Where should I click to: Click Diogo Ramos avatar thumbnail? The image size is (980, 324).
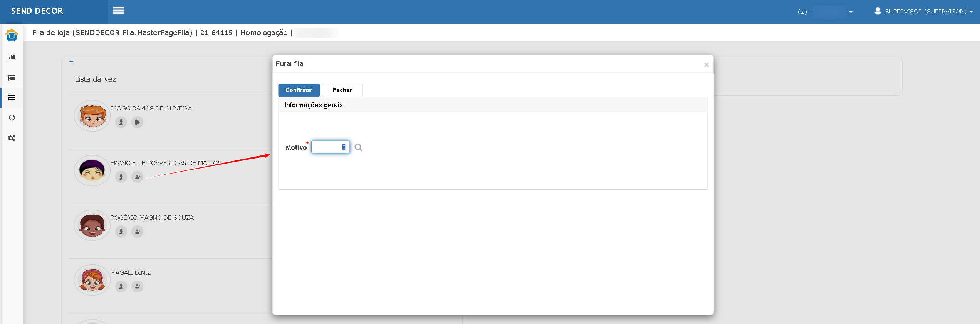(x=92, y=116)
